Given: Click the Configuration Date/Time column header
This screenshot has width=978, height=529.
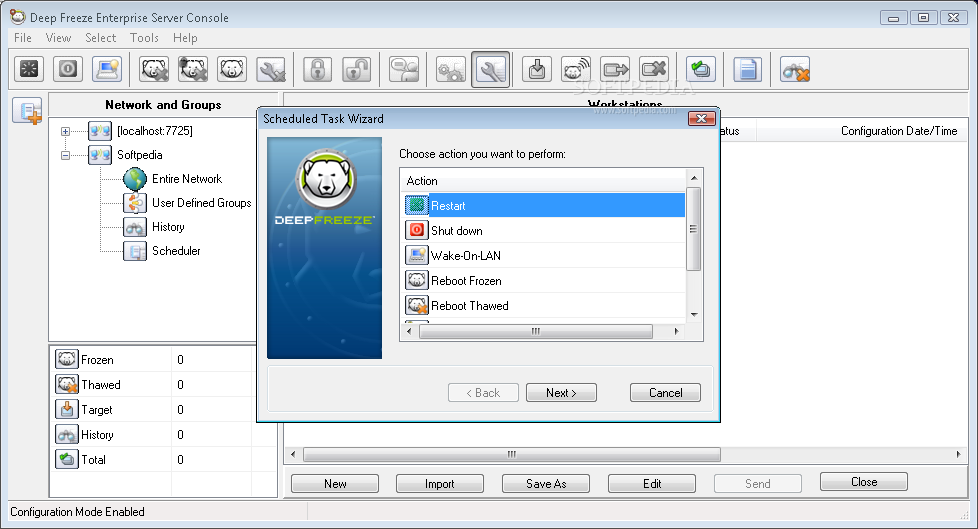Looking at the screenshot, I should pos(898,131).
